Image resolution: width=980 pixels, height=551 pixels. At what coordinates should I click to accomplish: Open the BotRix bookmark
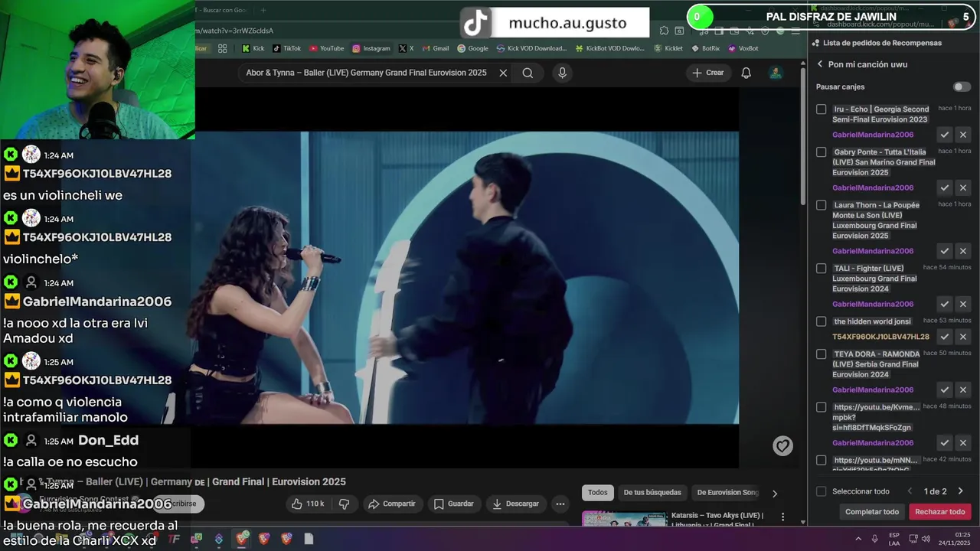(705, 48)
